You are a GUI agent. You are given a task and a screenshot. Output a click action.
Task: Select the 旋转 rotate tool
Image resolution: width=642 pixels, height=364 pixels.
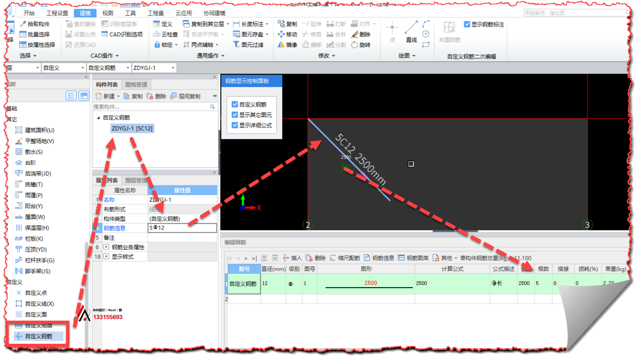pyautogui.click(x=361, y=45)
